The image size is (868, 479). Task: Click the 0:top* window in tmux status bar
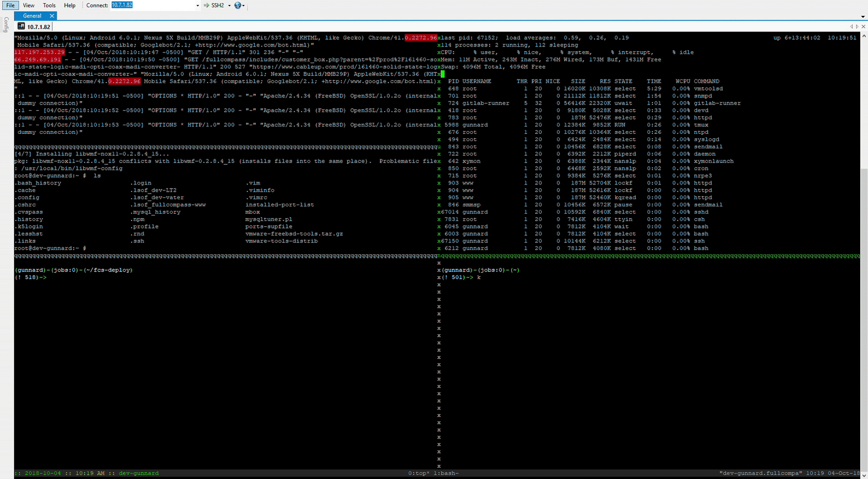419,473
